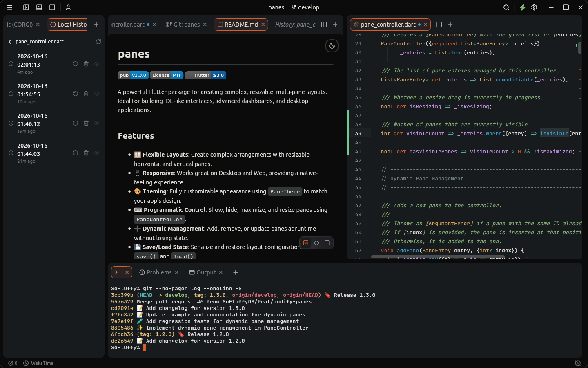Split the right pane_controller.dart editor
Viewport: 588px width, 368px height.
[x=439, y=25]
